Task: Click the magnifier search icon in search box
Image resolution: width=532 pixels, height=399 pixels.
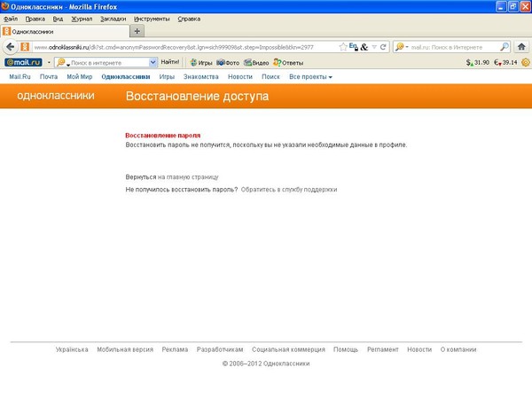Action: 505,47
